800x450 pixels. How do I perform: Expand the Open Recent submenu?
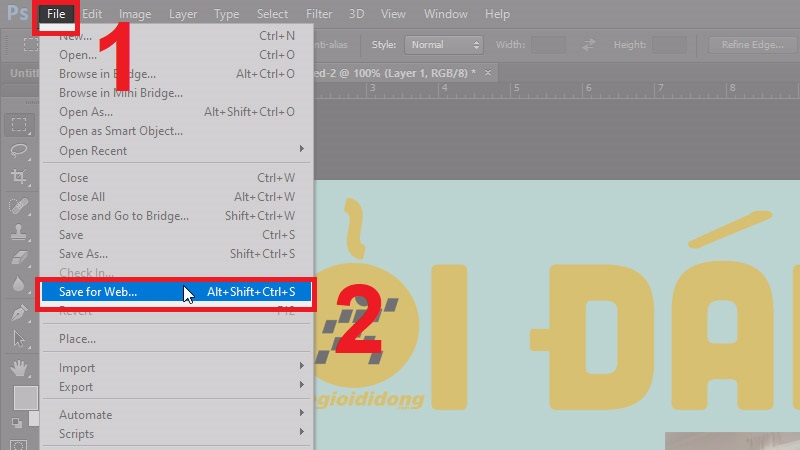[177, 151]
